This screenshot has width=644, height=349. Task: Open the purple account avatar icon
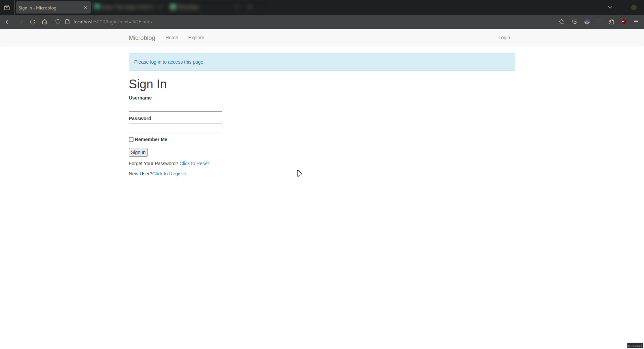[587, 22]
